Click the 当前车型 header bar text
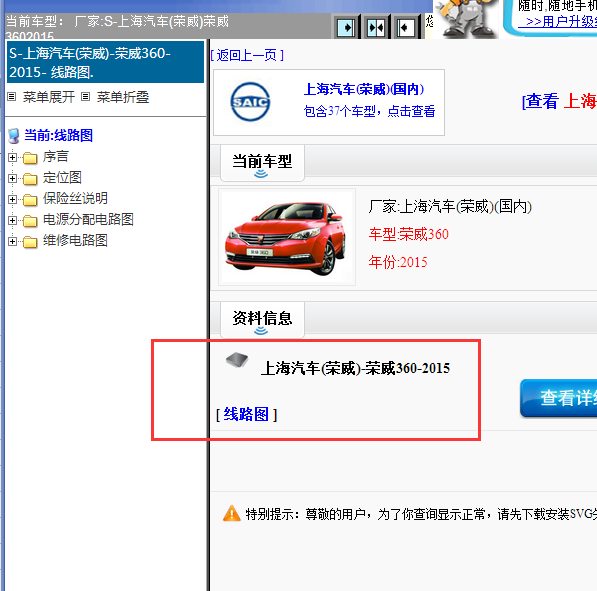The width and height of the screenshot is (597, 591). coord(117,27)
